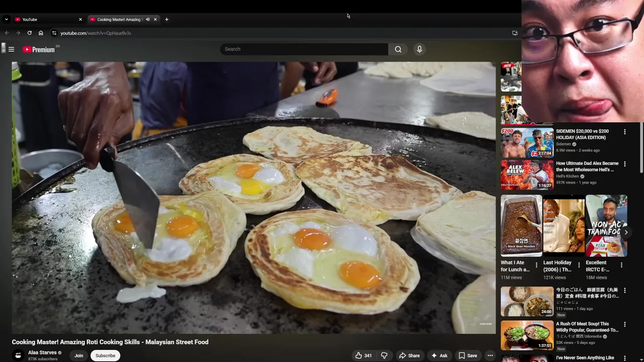Open Alaa Starves channel name link

[x=42, y=352]
